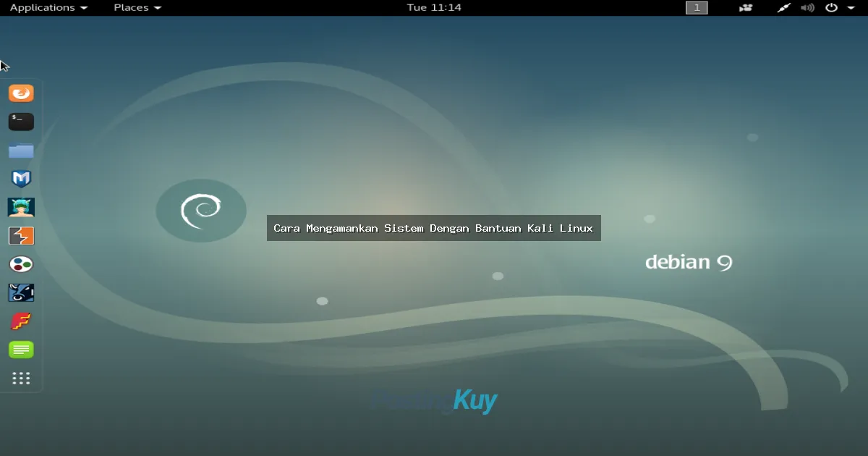Show all applications grid

(x=21, y=378)
